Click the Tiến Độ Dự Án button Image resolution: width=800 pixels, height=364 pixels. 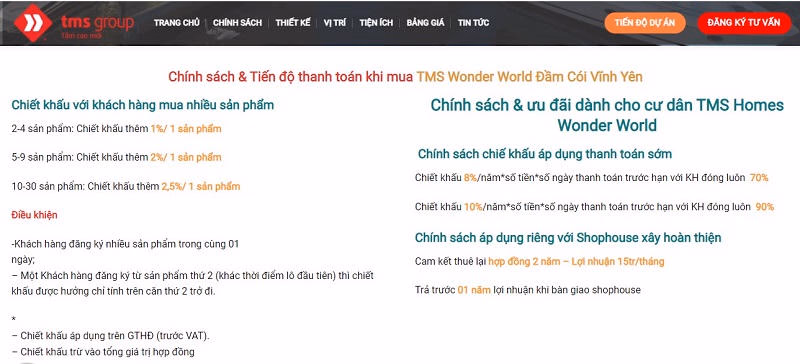click(x=645, y=23)
